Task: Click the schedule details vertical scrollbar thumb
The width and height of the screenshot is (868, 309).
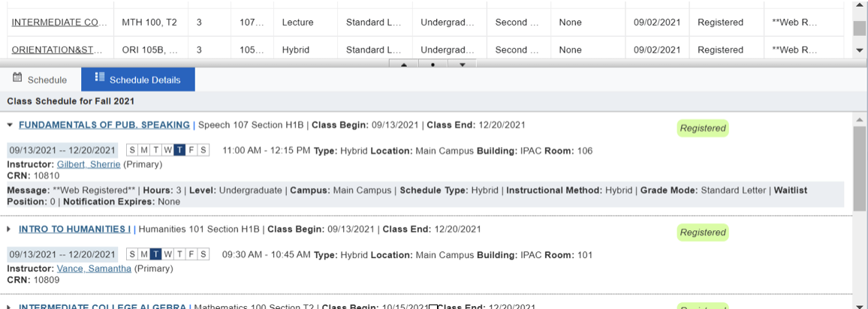Action: (x=859, y=168)
